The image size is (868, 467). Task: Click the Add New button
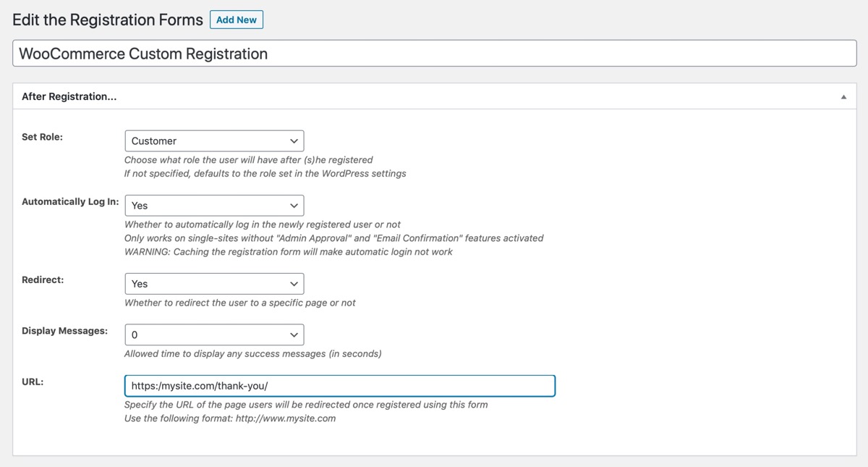237,20
